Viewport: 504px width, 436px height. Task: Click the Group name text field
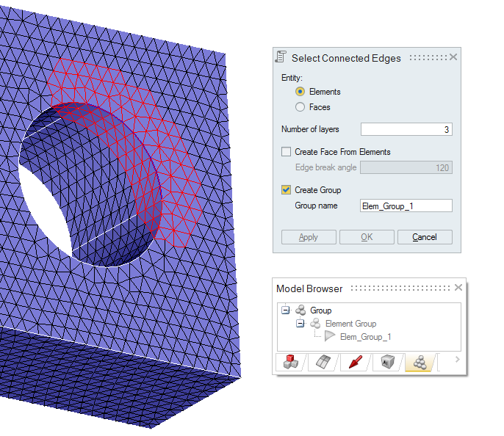coord(406,206)
